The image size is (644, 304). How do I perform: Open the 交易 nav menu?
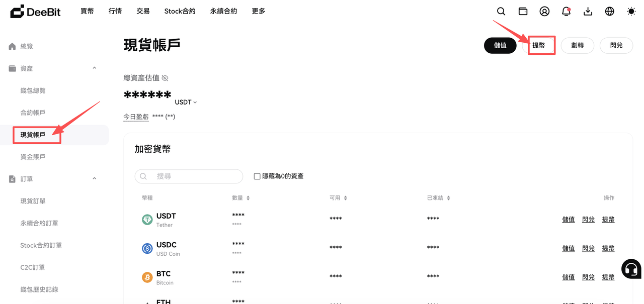(x=143, y=11)
